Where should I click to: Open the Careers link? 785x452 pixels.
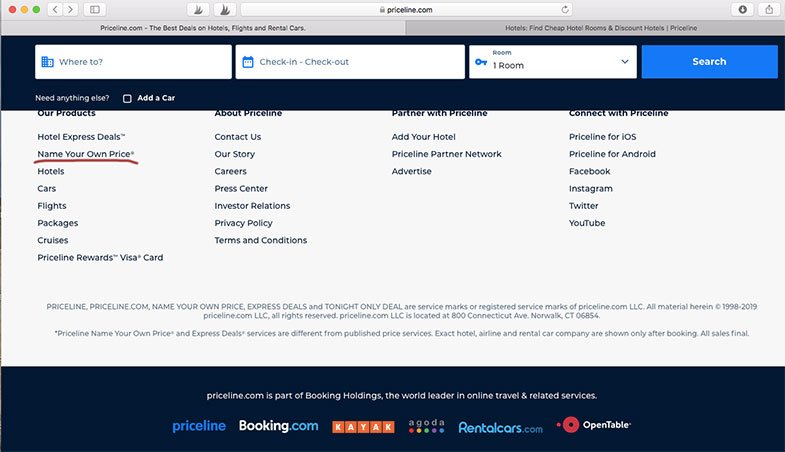[230, 171]
